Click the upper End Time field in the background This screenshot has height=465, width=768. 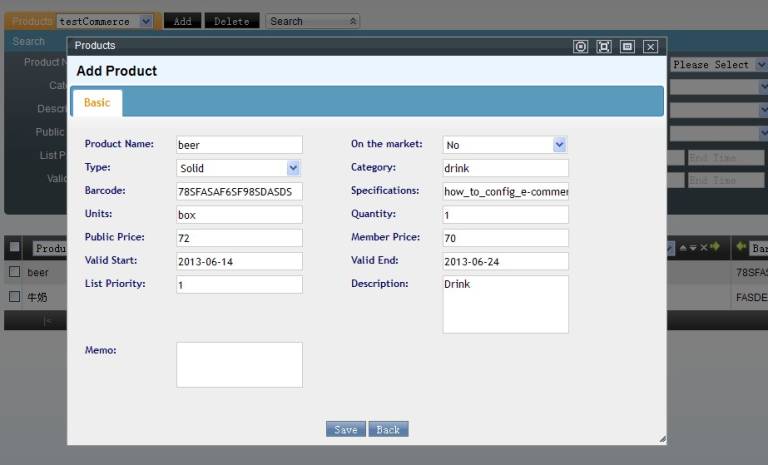click(726, 158)
